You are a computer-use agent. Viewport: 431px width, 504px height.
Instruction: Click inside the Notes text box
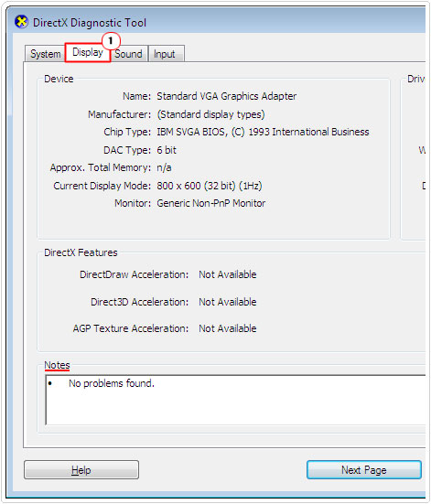coord(236,400)
